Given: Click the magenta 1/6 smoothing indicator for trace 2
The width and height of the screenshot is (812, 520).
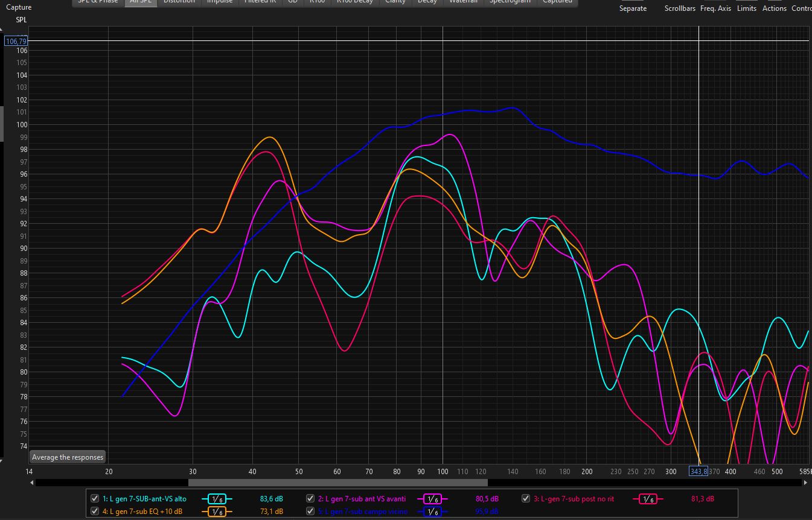Looking at the screenshot, I should (432, 499).
